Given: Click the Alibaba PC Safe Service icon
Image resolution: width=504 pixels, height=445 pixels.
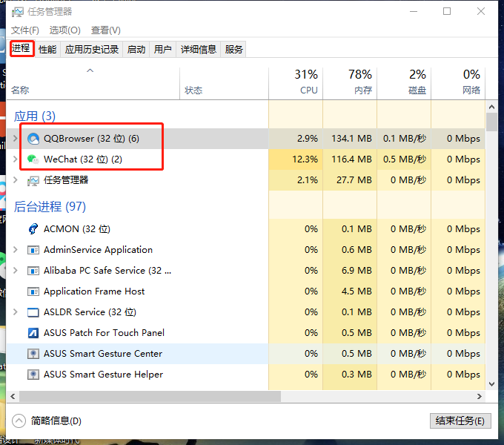Looking at the screenshot, I should tap(33, 271).
